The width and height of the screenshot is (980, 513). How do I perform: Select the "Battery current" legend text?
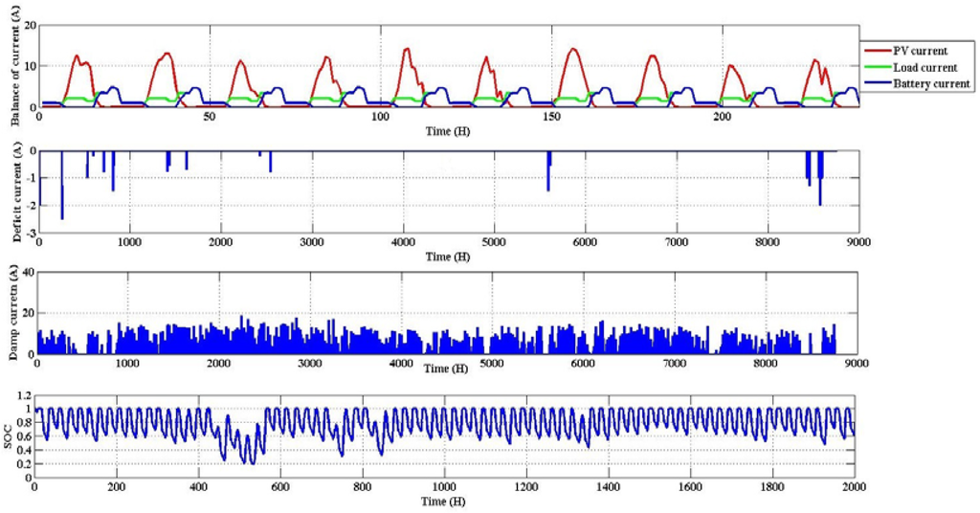coord(932,84)
